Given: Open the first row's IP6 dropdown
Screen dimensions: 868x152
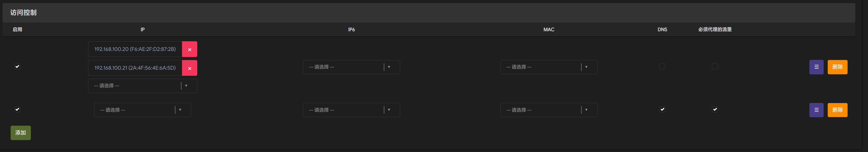Looking at the screenshot, I should tap(351, 67).
